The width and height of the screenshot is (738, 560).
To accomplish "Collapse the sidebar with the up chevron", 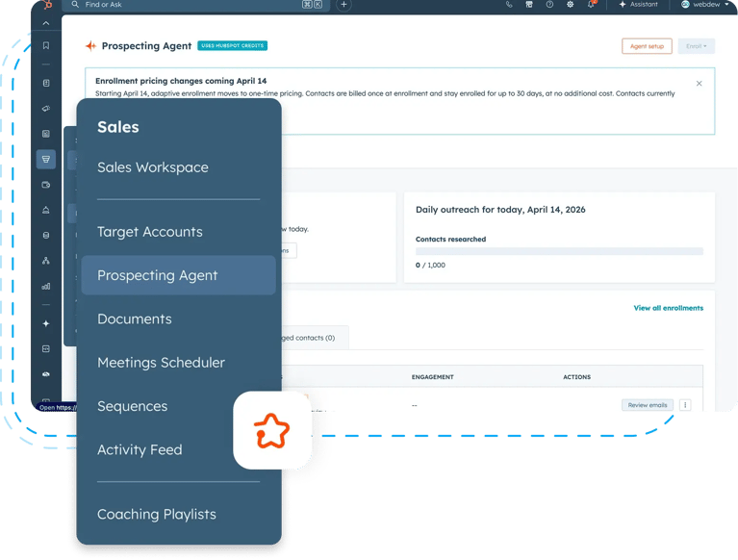I will pyautogui.click(x=46, y=23).
